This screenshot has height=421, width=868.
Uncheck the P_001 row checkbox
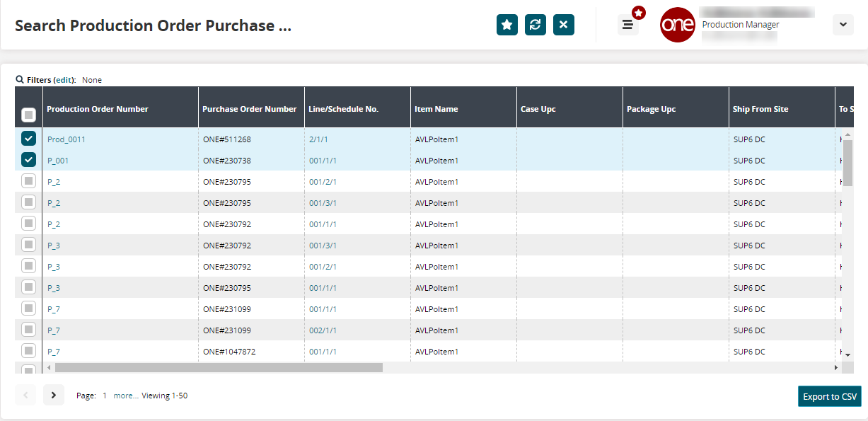click(x=28, y=160)
